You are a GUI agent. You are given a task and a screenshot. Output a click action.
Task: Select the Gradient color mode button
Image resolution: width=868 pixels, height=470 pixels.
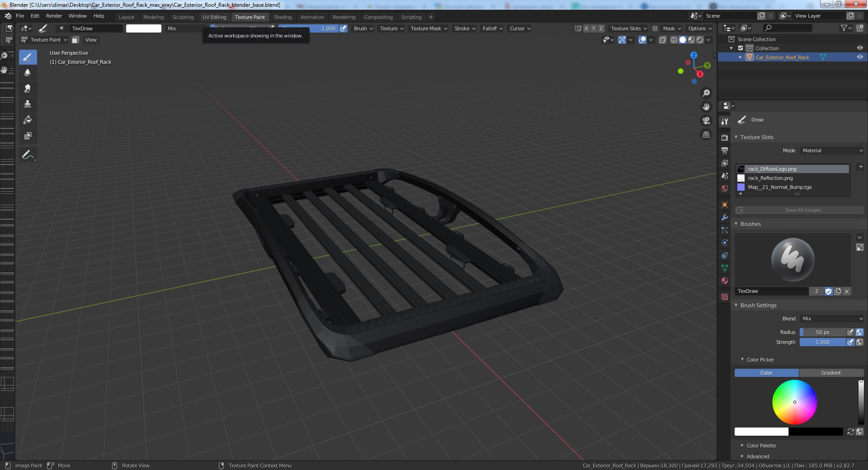pos(831,373)
